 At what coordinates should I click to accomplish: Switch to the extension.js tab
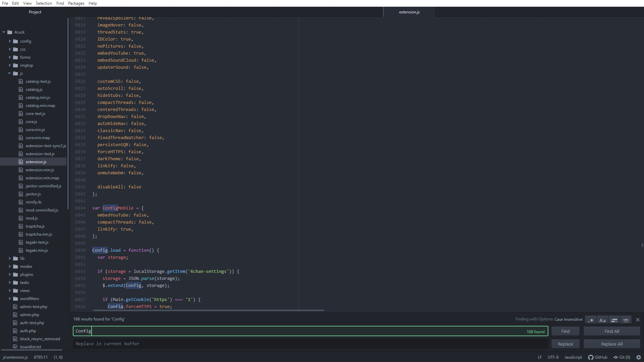click(x=409, y=12)
